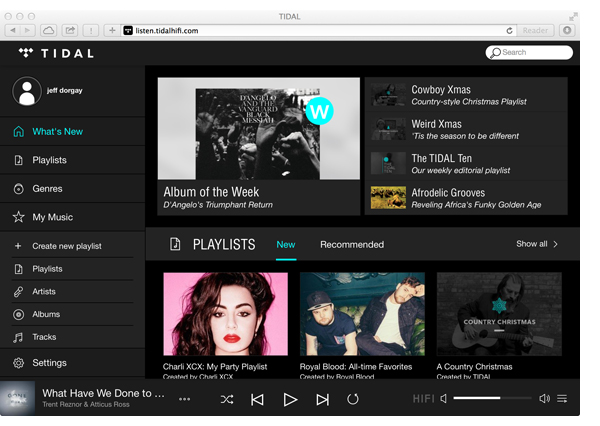
Task: Open What's New in sidebar
Action: pyautogui.click(x=72, y=131)
